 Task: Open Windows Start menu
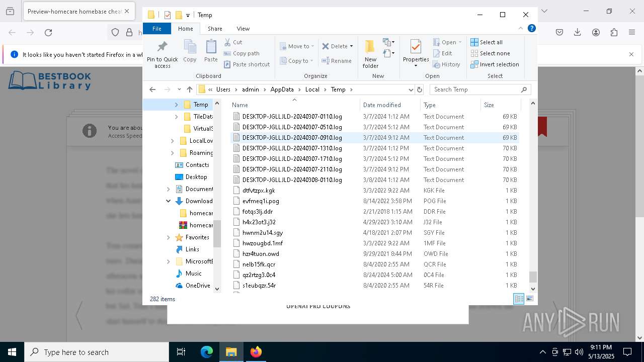(12, 352)
